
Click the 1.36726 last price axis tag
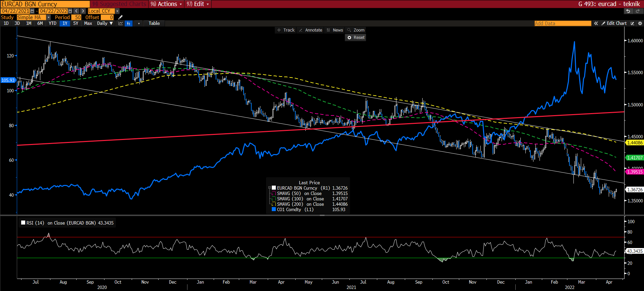tap(634, 190)
